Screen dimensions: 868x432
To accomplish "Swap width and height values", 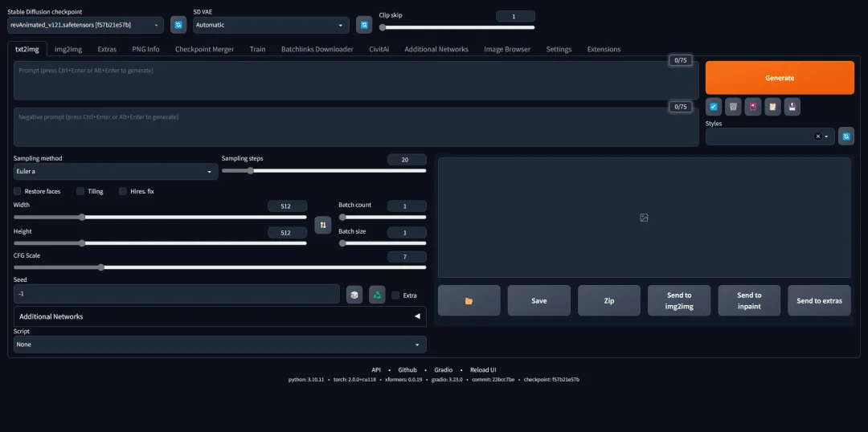I will click(323, 225).
